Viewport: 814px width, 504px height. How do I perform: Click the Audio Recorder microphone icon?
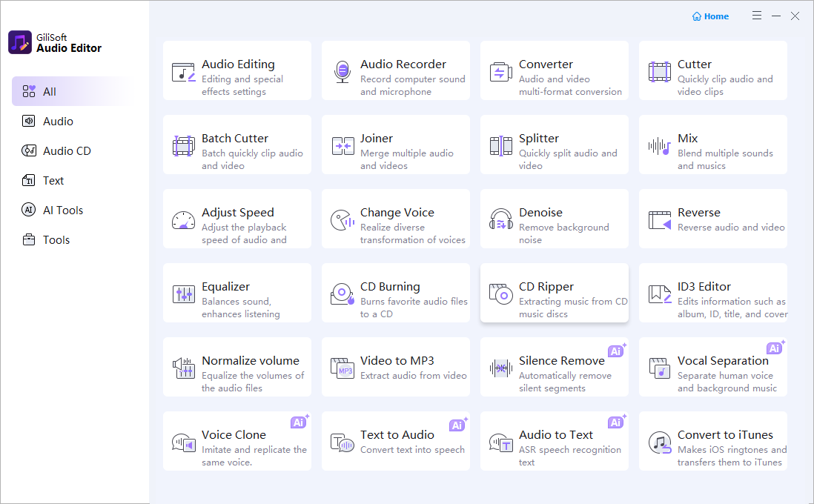click(342, 72)
